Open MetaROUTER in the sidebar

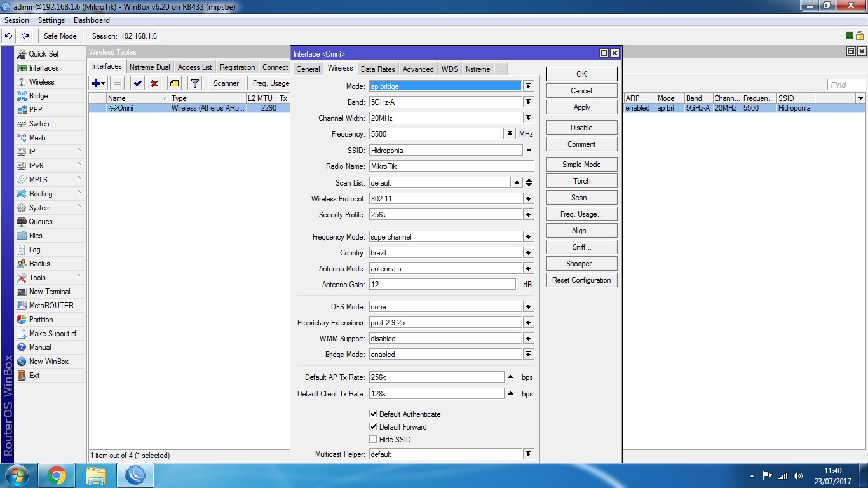tap(51, 306)
